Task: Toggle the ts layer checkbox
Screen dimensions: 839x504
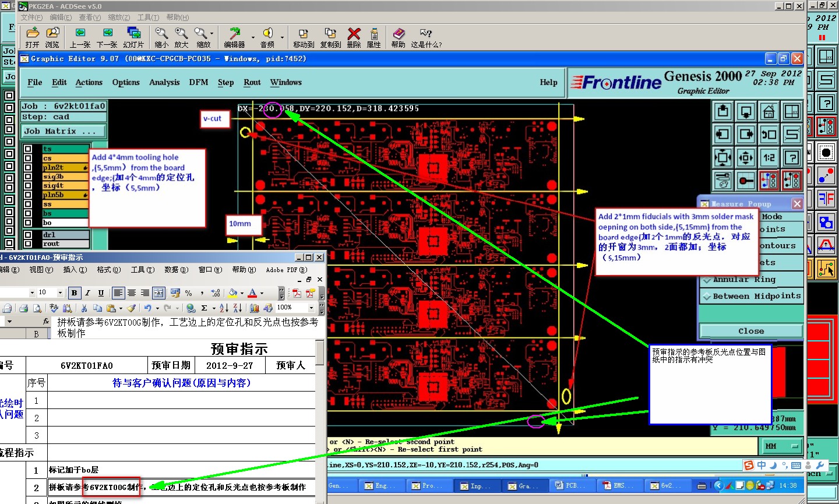Action: 28,149
